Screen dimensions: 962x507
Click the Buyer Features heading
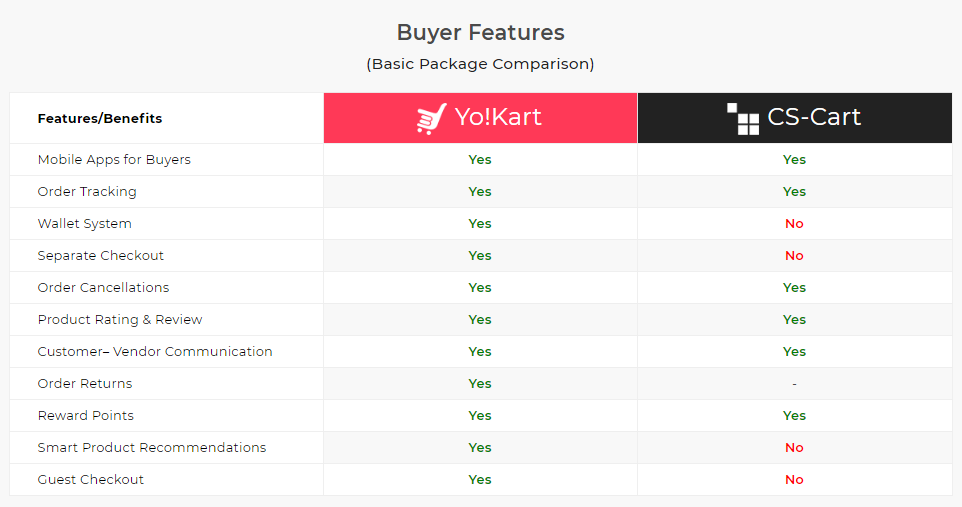click(x=480, y=33)
